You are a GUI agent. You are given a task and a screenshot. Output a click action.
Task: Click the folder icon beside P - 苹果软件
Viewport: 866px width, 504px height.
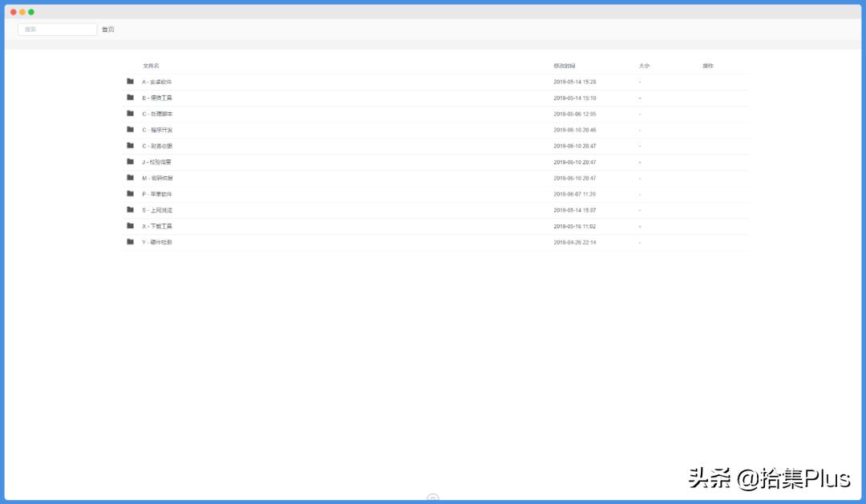tap(131, 194)
